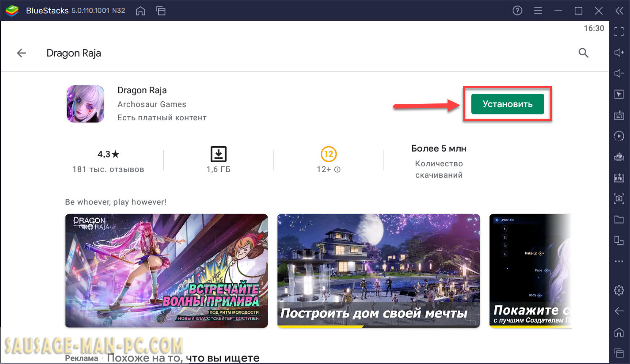The image size is (630, 364).
Task: Open the BlueStacks hamburger menu
Action: 538,11
